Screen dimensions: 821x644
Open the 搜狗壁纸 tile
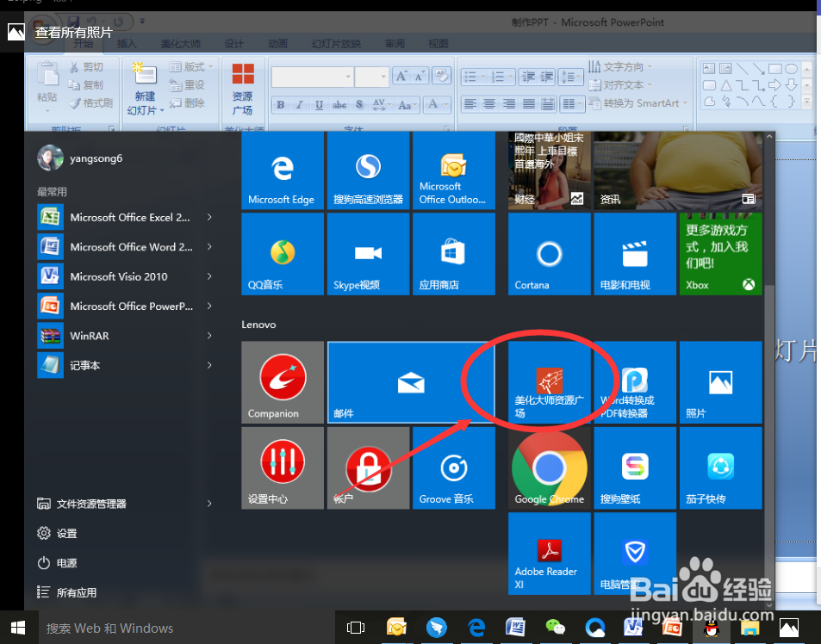point(635,468)
